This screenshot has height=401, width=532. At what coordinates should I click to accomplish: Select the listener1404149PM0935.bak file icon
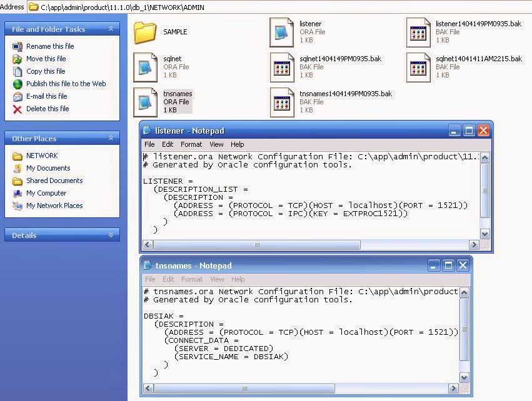click(x=418, y=32)
